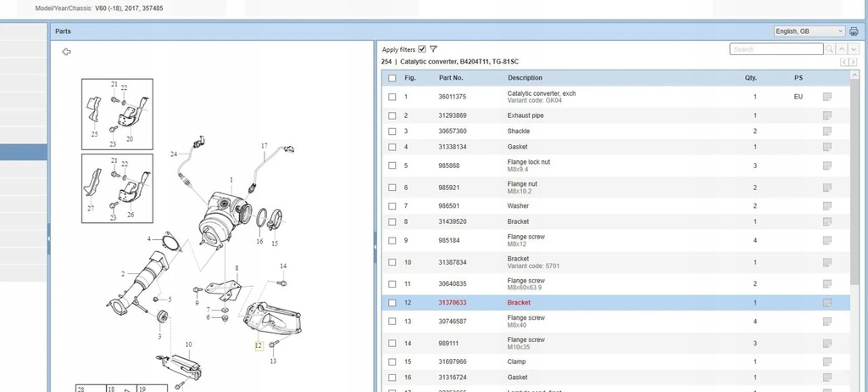Toggle the Apply filters checkbox
This screenshot has width=868, height=392.
422,49
